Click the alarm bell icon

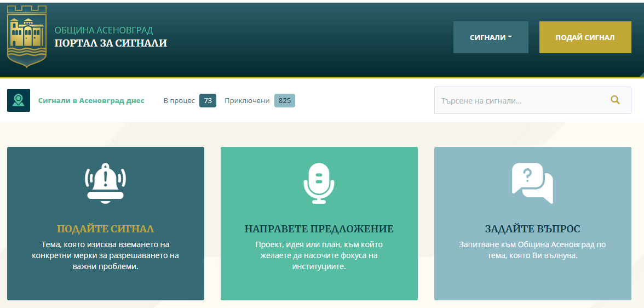(105, 183)
